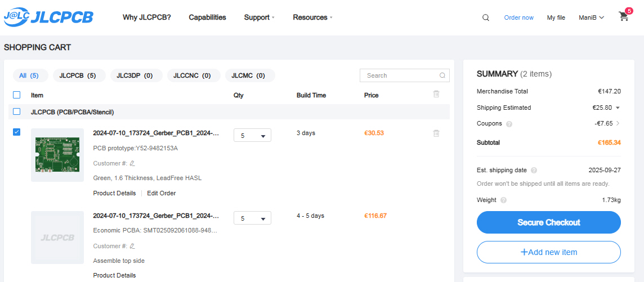Click info icon beside Est. shipping date
The image size is (644, 282).
pyautogui.click(x=534, y=171)
